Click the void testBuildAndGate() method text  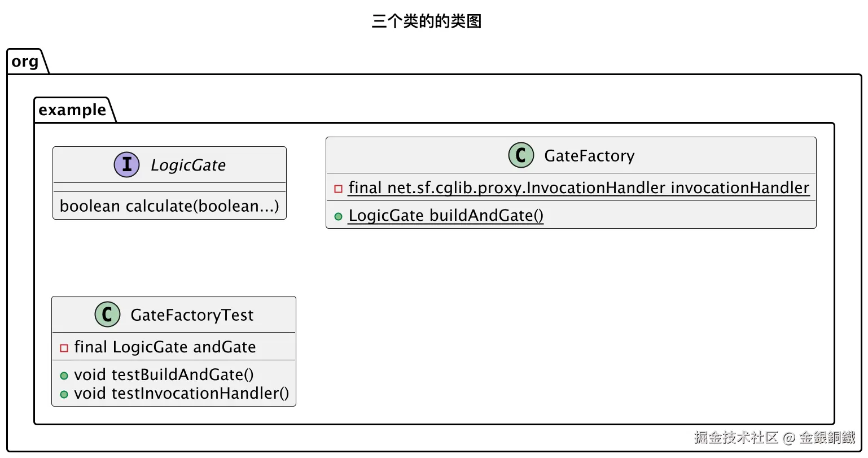click(164, 375)
